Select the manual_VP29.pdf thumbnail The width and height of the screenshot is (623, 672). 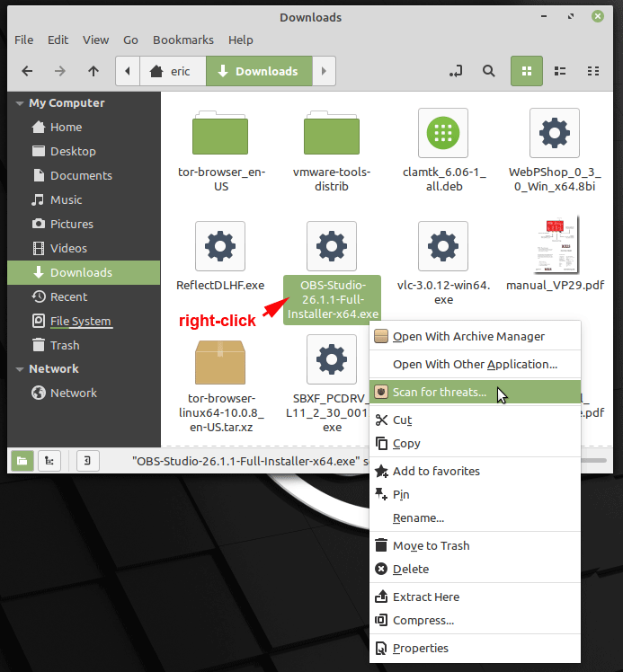point(556,244)
